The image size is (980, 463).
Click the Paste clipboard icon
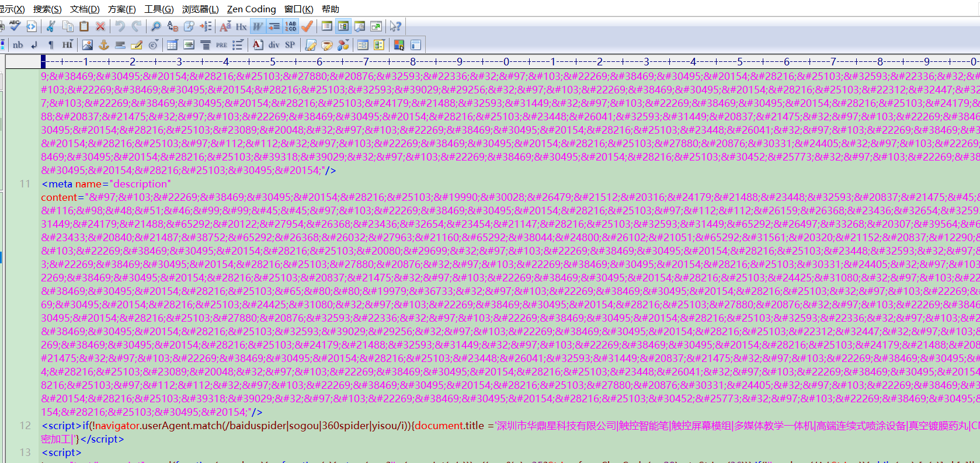tap(84, 26)
